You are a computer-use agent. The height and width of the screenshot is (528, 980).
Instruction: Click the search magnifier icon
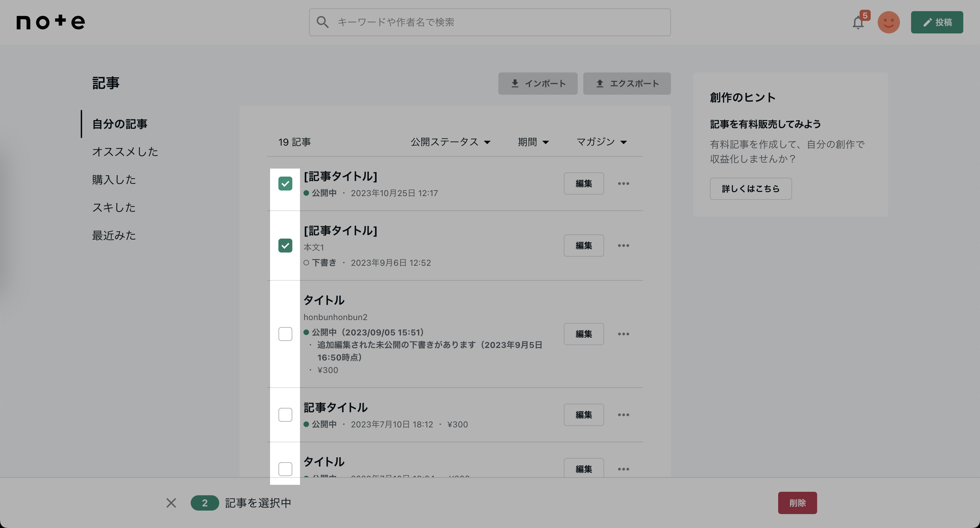click(x=322, y=22)
